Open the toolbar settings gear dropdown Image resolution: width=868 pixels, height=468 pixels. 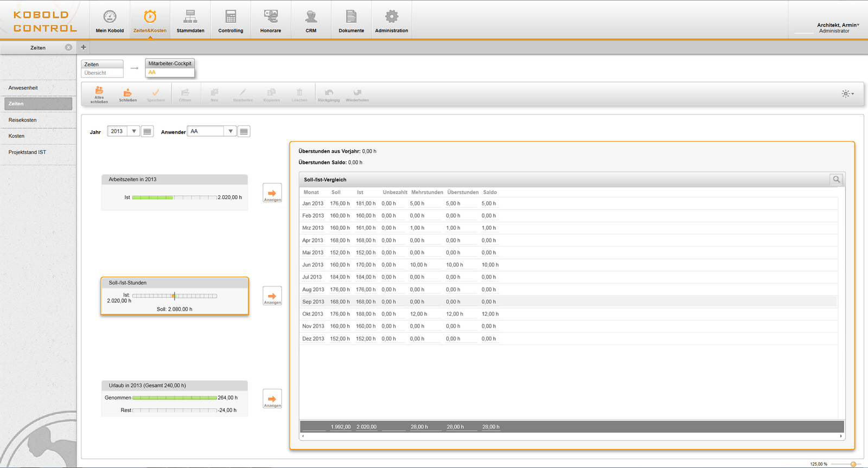847,94
